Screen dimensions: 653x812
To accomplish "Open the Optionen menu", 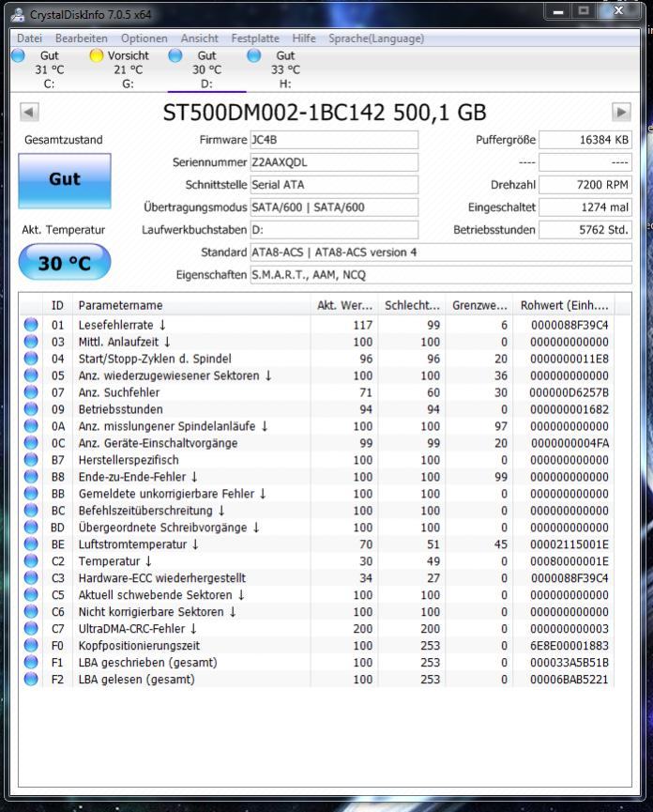I will (144, 38).
